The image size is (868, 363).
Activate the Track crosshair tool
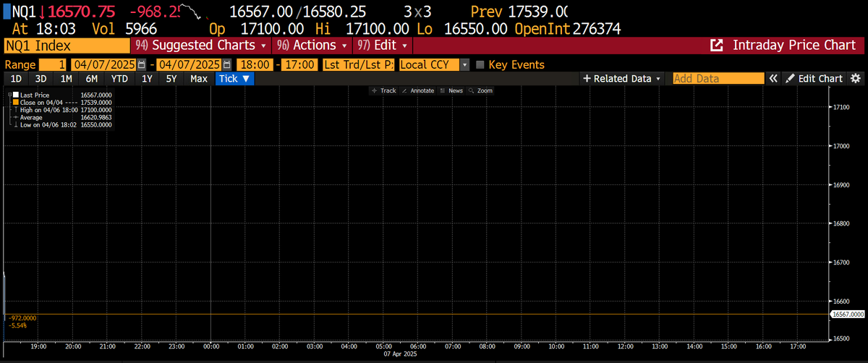point(384,90)
